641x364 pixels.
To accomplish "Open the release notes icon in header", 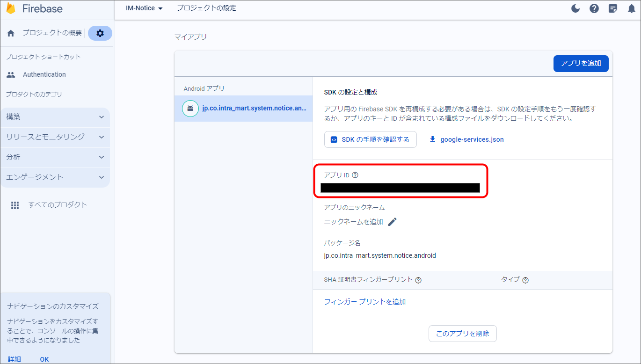I will tap(613, 8).
